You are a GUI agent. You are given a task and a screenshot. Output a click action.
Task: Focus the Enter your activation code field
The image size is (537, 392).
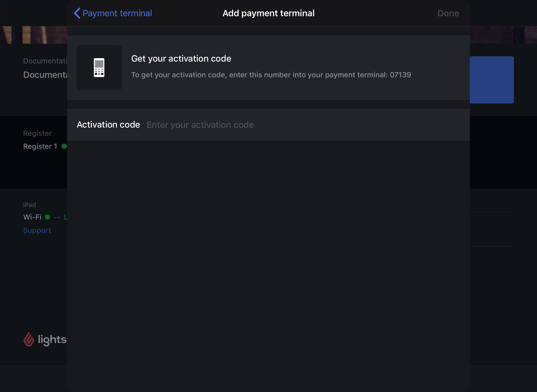(x=200, y=125)
